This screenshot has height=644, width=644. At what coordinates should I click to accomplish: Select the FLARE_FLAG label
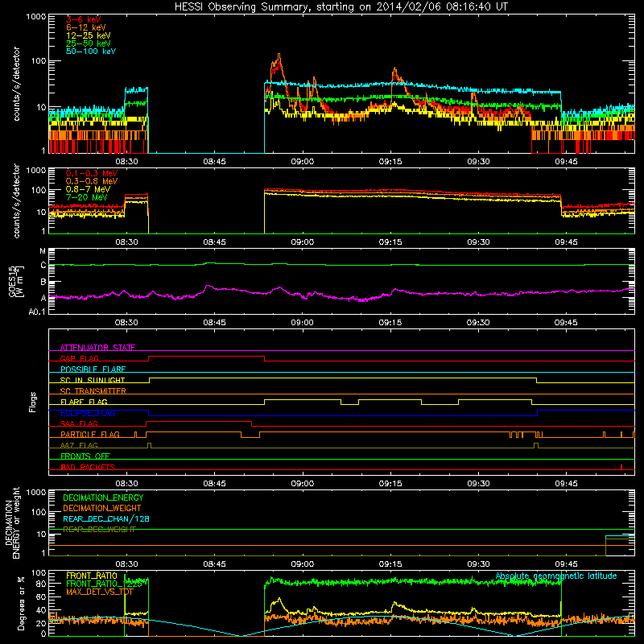click(x=84, y=402)
